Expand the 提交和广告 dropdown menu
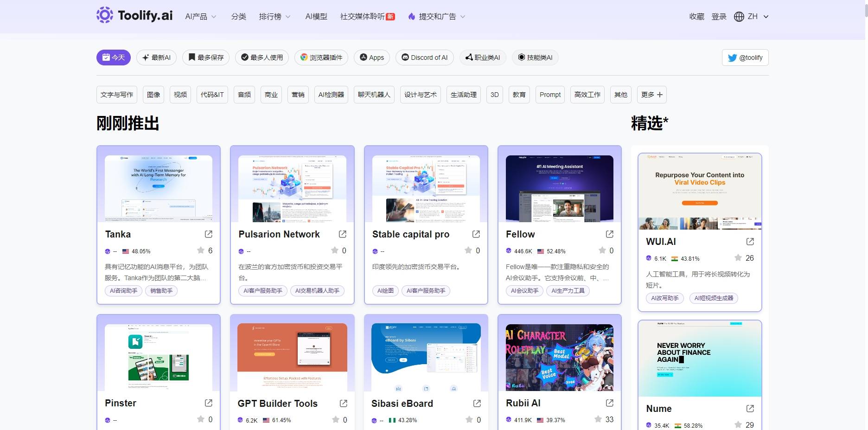868x430 pixels. [x=437, y=17]
